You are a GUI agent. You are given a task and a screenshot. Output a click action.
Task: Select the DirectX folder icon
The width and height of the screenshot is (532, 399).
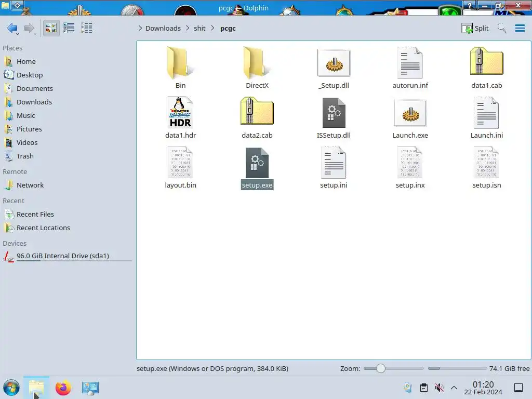pos(257,63)
